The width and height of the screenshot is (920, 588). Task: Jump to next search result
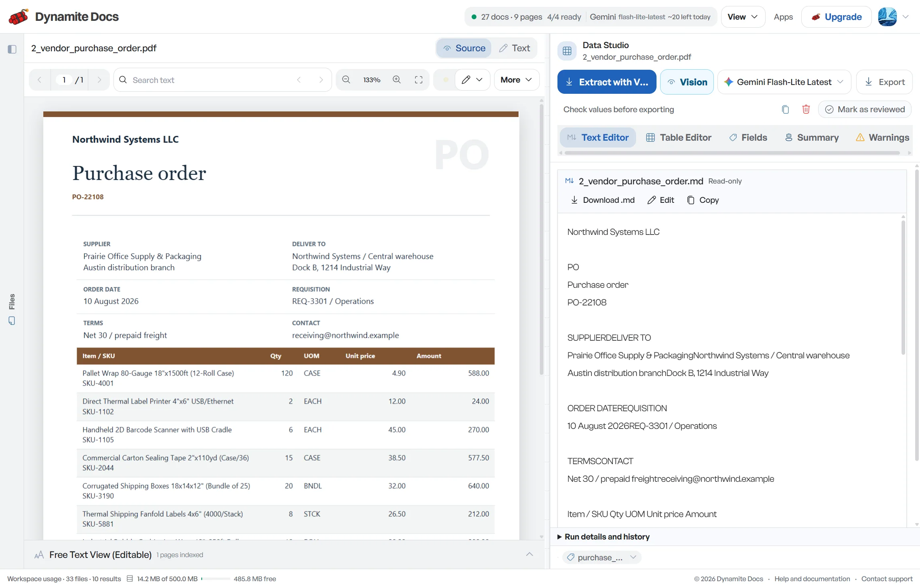[321, 80]
